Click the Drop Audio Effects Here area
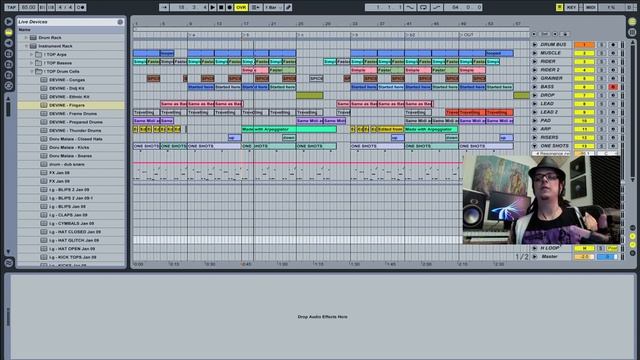 (x=322, y=317)
